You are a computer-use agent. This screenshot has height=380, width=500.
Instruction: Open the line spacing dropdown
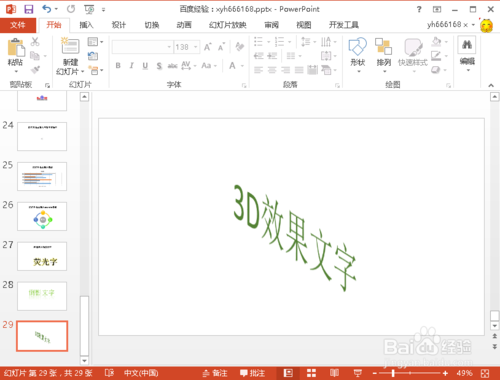[308, 42]
